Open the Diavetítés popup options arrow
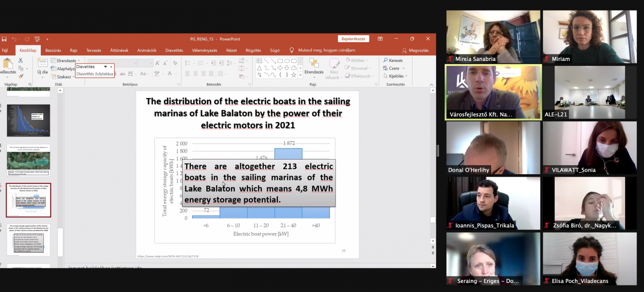The width and height of the screenshot is (644, 292). (105, 66)
